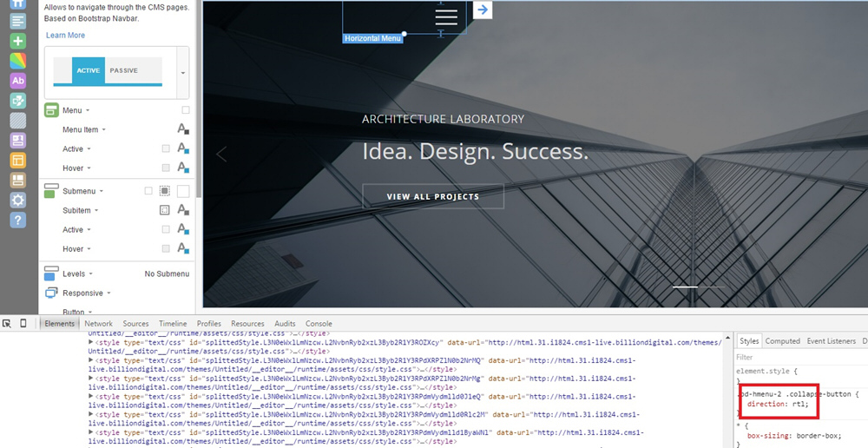Toggle DevTools mobile device mode icon
The width and height of the screenshot is (868, 448).
[23, 323]
